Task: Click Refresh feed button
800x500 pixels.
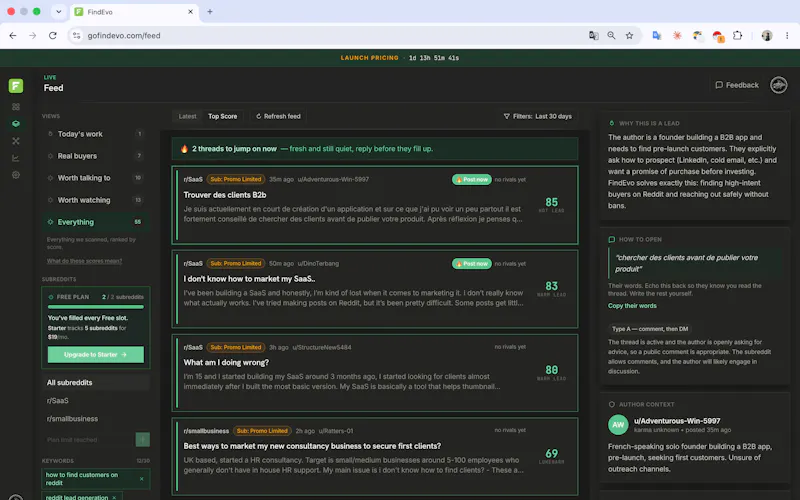Action: 278,116
